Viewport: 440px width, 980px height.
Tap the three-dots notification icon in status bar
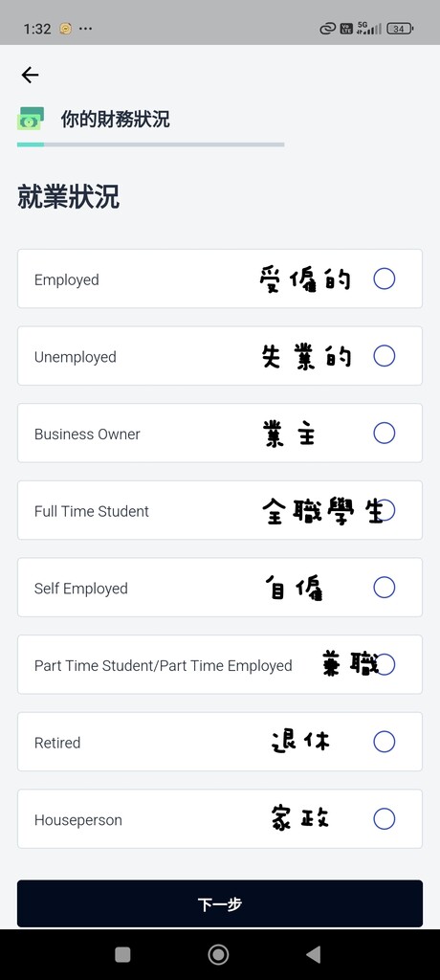pos(86,29)
